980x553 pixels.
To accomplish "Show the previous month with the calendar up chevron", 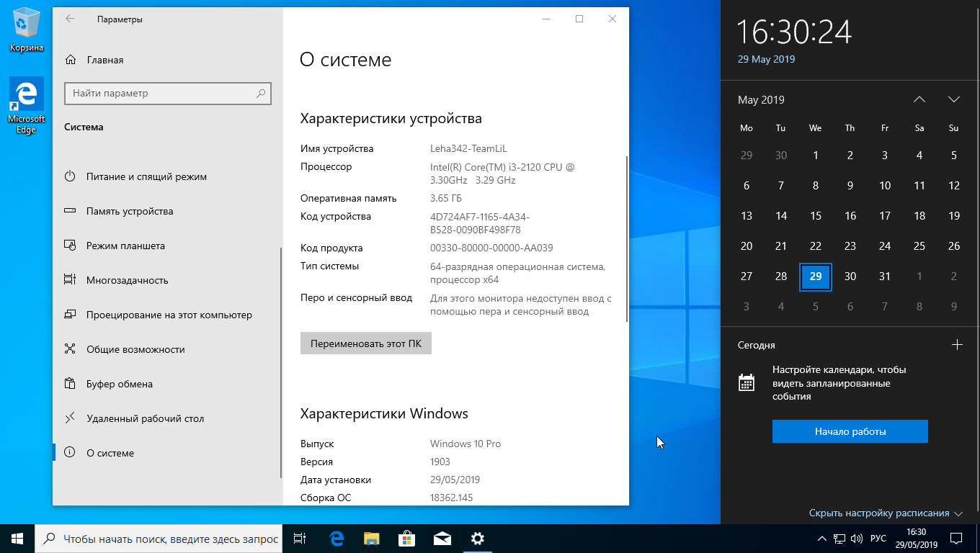I will (919, 99).
